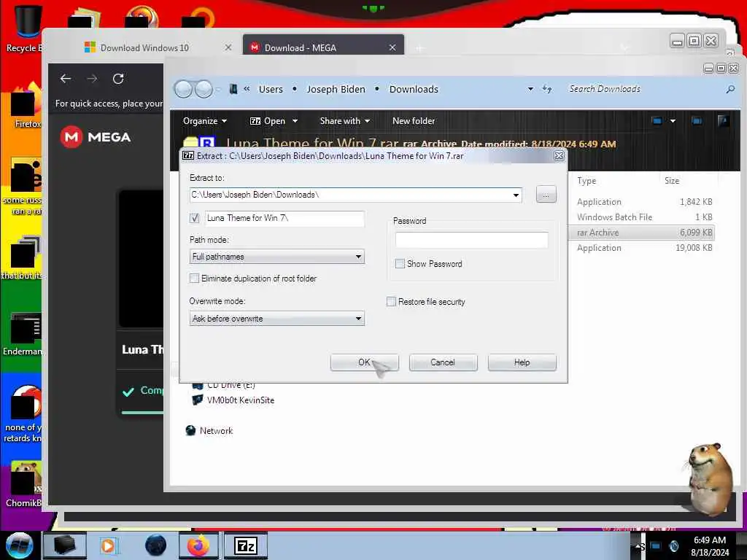
Task: Click the change view icon in Explorer
Action: (x=657, y=121)
